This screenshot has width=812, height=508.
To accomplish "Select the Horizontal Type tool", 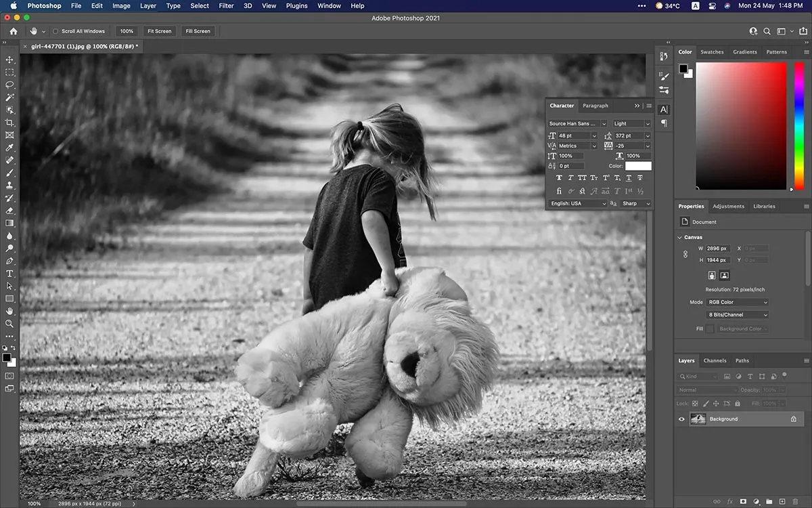I will 9,274.
